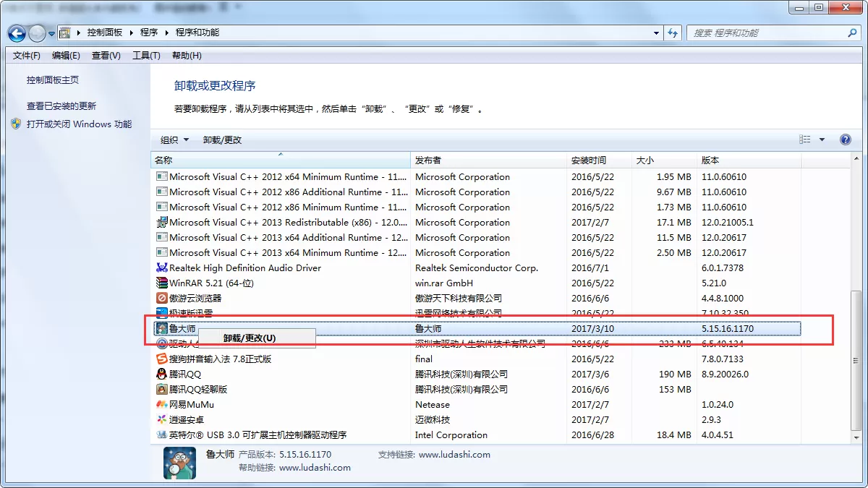Click the Visual C++ 2012 x86 Additional Runtime icon

[162, 192]
